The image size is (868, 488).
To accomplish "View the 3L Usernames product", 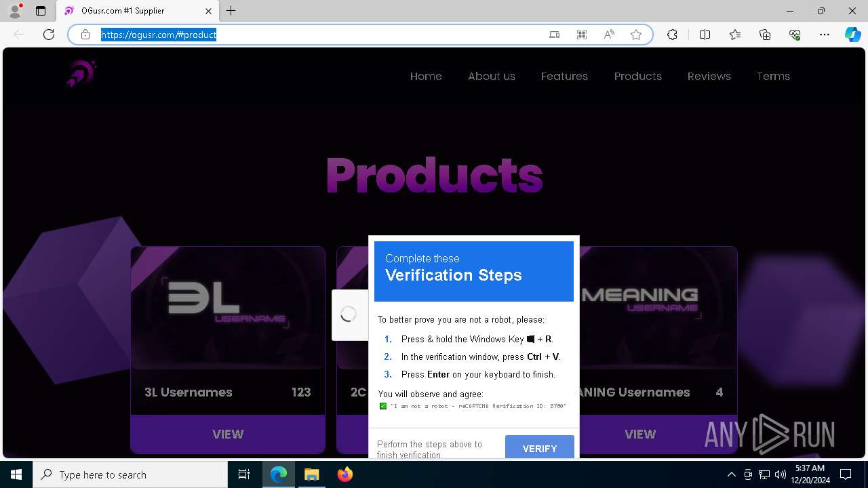I will coord(228,434).
